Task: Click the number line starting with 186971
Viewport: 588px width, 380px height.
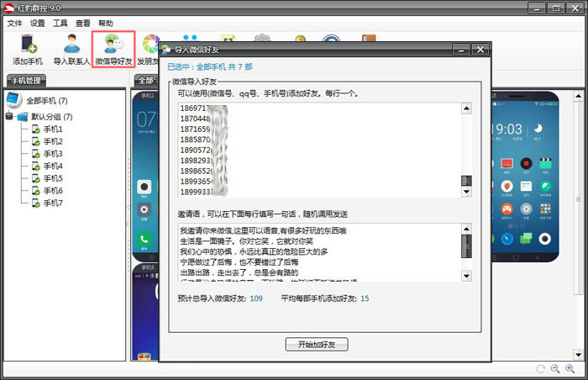Action: pos(203,108)
